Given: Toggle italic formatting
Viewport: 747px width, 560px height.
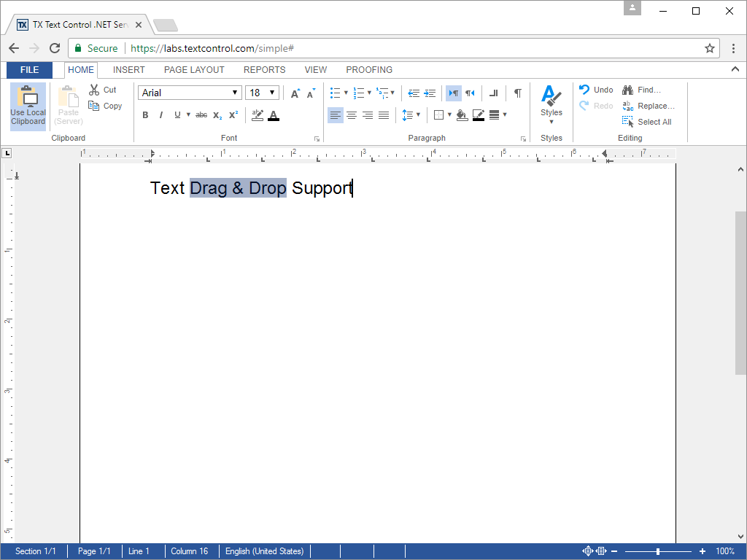Looking at the screenshot, I should tap(161, 115).
